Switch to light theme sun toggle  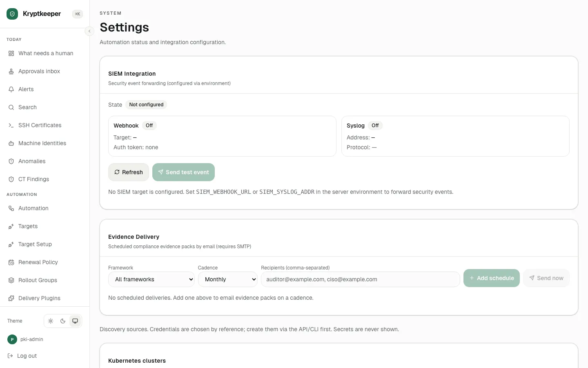[x=51, y=321]
